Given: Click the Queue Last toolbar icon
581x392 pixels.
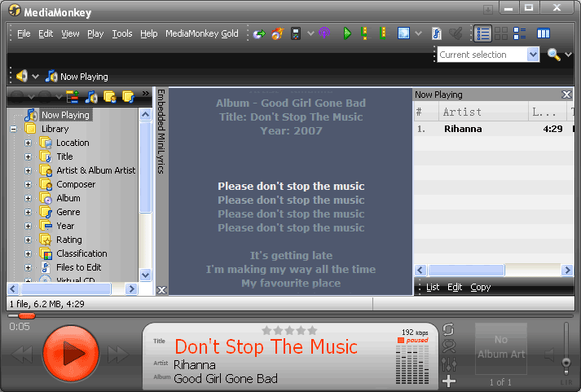Looking at the screenshot, I should coord(383,33).
